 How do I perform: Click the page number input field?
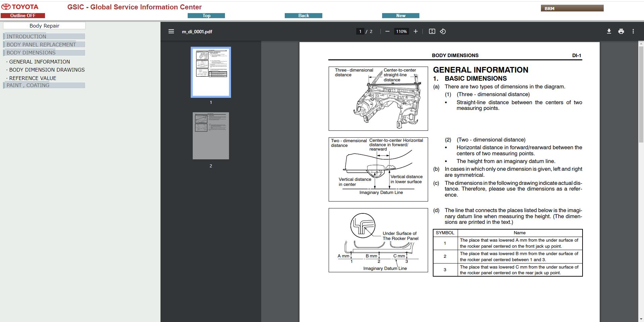pos(360,31)
